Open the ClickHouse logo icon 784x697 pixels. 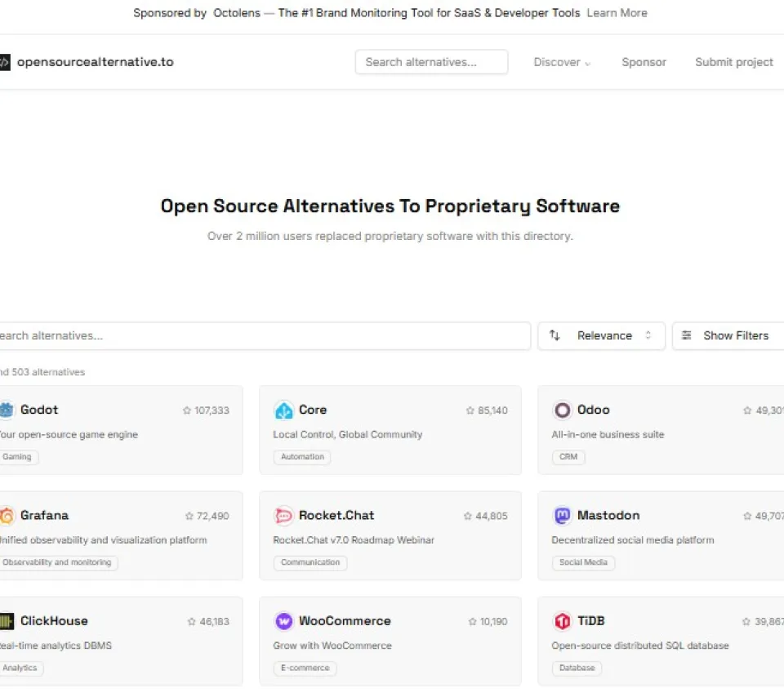coord(6,621)
